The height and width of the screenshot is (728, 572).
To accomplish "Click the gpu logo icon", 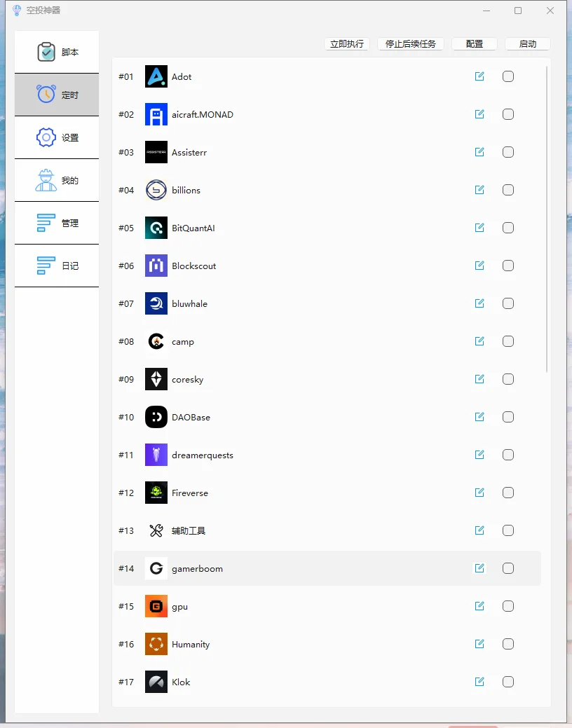I will click(156, 606).
